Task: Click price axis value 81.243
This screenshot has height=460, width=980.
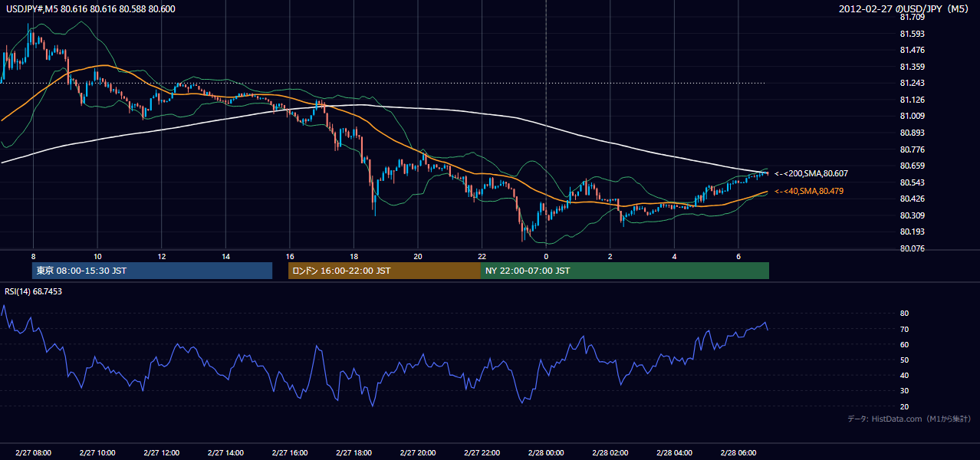Action: [913, 83]
